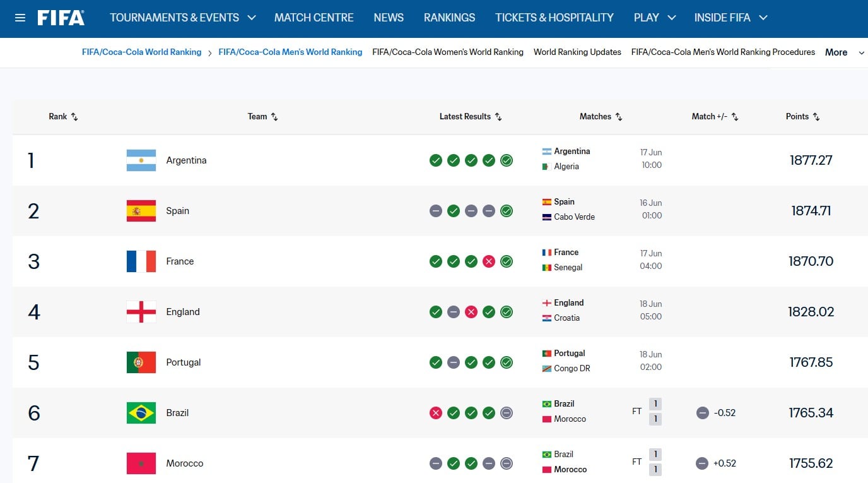Click Brazil's red loss result indicator
This screenshot has width=868, height=483.
pyautogui.click(x=436, y=413)
